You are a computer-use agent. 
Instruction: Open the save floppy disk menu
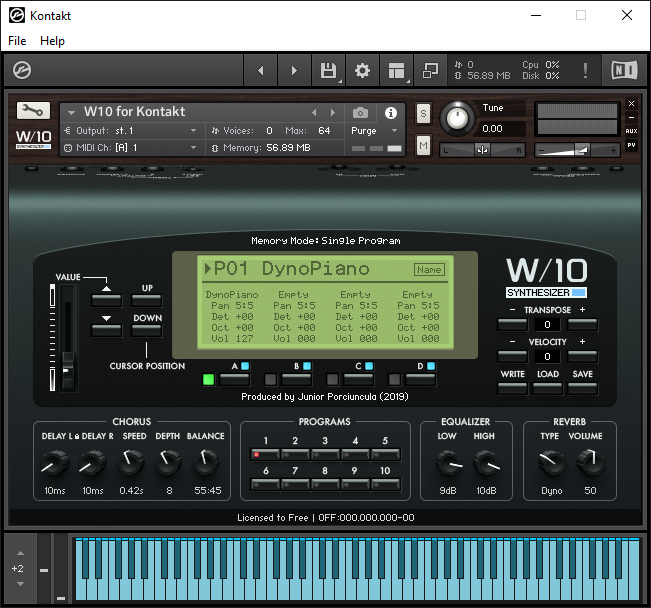328,70
